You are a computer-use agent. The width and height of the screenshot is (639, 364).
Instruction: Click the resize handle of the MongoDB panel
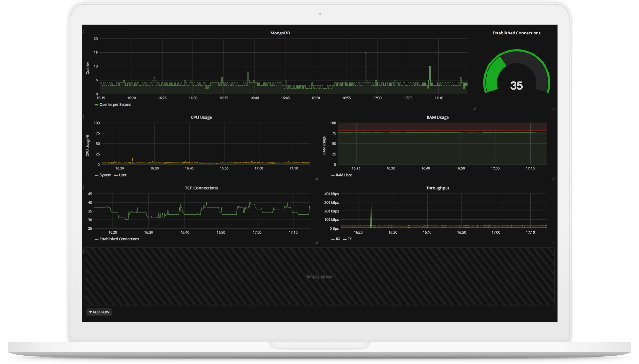click(x=474, y=109)
